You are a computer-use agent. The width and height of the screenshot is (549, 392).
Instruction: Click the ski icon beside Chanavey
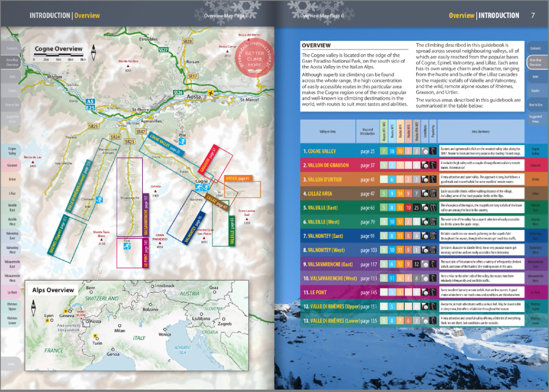tap(99, 200)
